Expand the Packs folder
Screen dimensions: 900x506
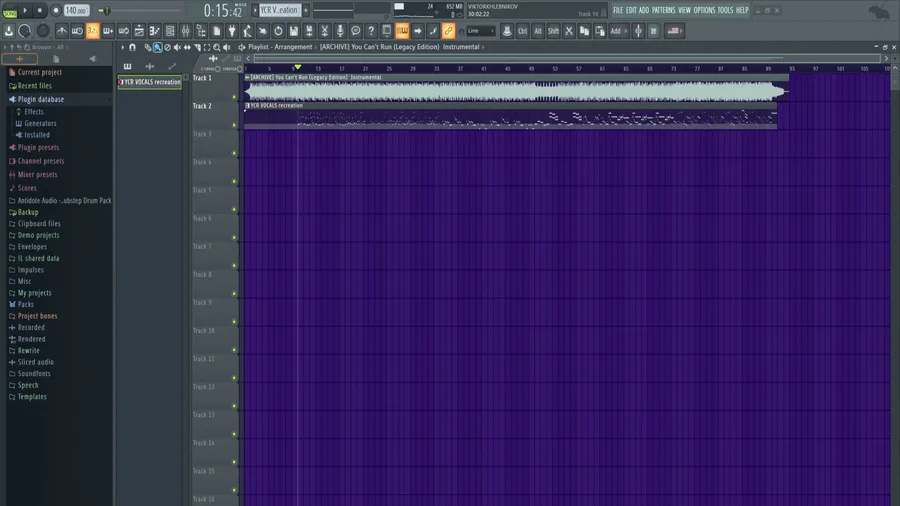26,304
